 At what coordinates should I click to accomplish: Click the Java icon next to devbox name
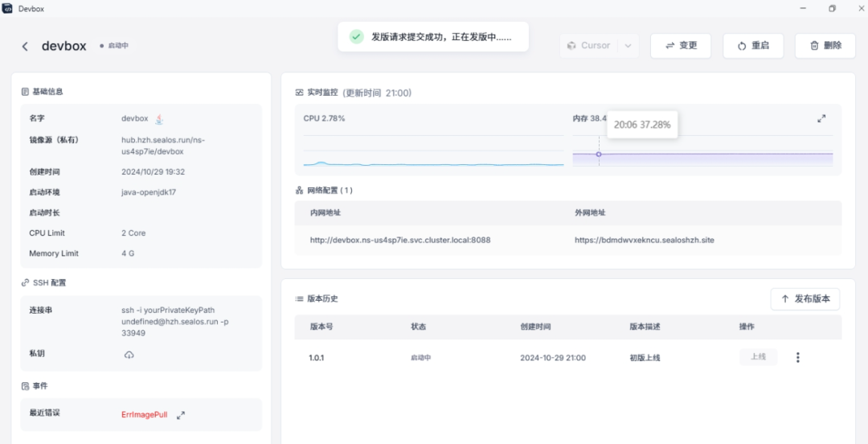click(159, 119)
